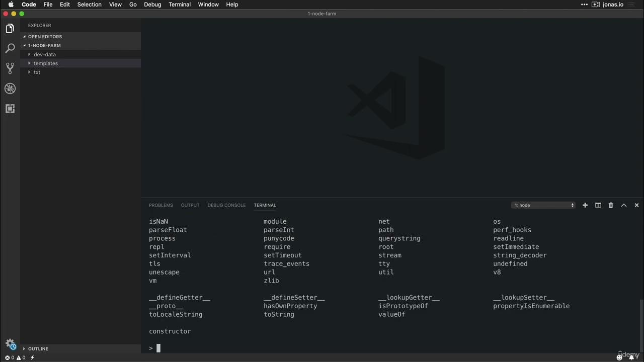Create a new terminal with plus icon
The image size is (644, 362).
tap(585, 205)
